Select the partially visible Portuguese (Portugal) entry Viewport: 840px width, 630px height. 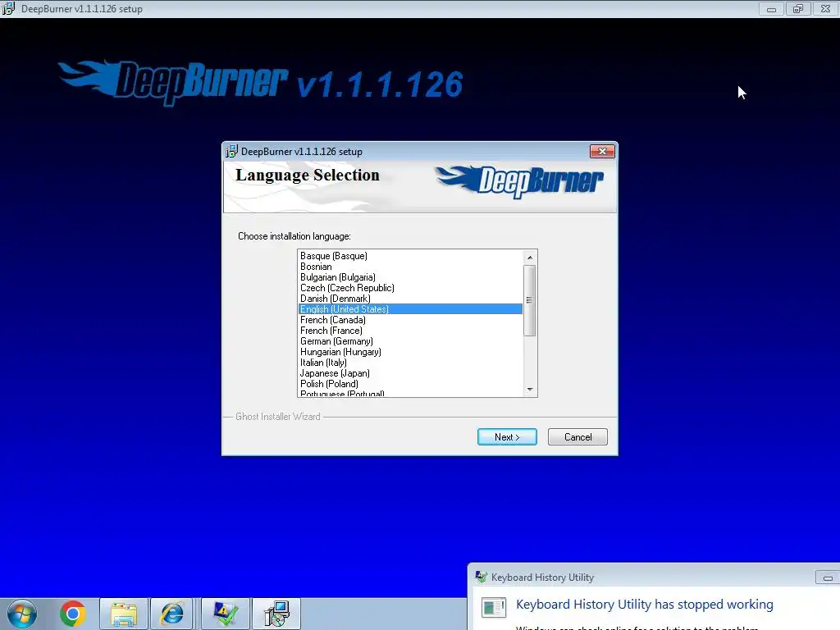point(410,393)
